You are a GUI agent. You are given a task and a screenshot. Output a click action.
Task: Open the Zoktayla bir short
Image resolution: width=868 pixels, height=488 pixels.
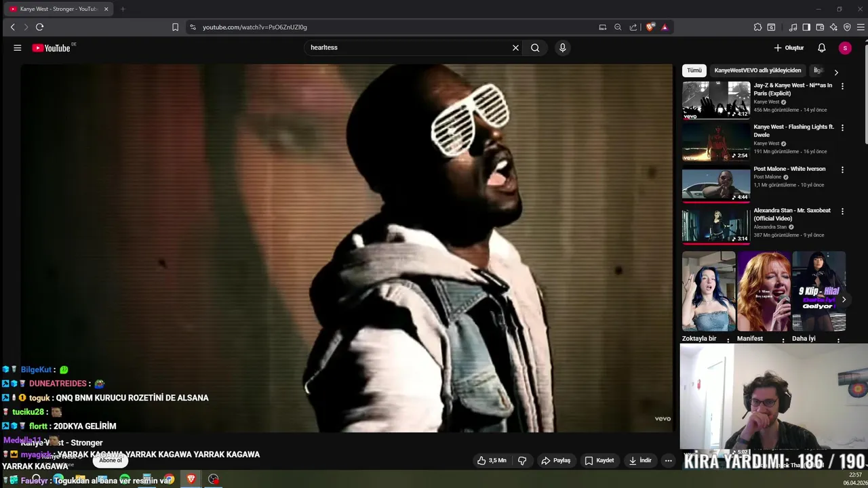click(709, 291)
